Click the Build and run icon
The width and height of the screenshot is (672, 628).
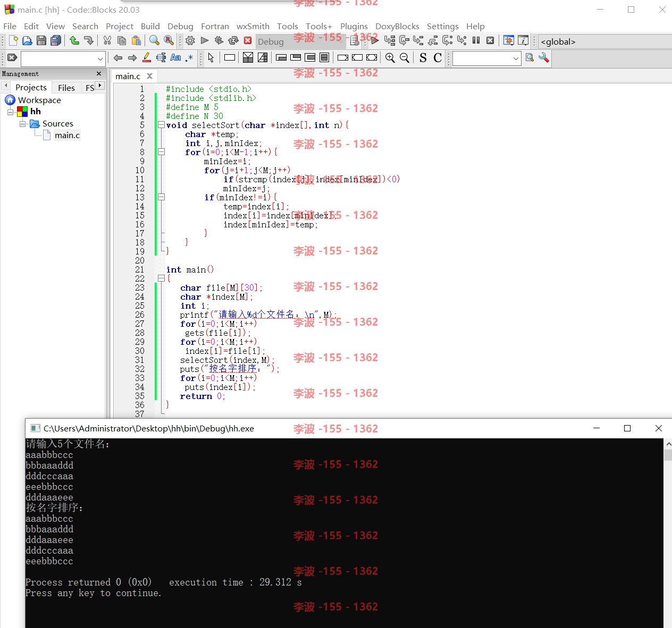219,40
